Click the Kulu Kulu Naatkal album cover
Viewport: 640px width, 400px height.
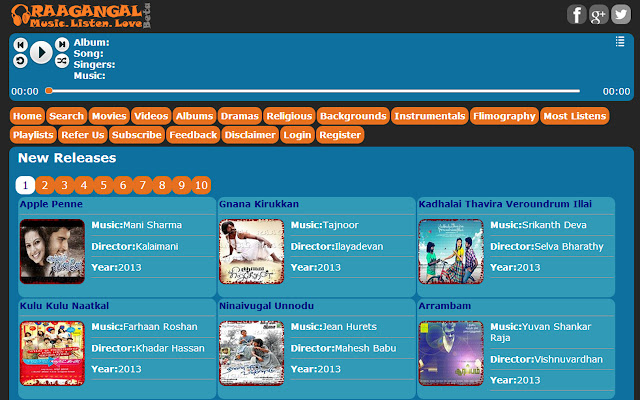[x=52, y=353]
